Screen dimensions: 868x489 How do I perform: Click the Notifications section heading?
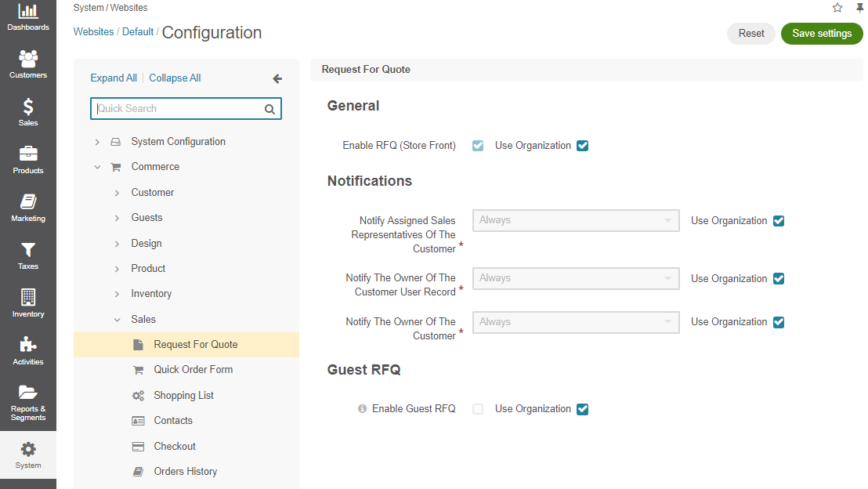[x=370, y=180]
